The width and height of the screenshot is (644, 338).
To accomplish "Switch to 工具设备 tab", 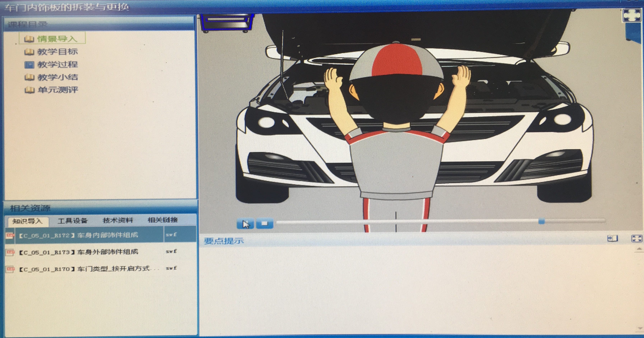I will coord(72,221).
